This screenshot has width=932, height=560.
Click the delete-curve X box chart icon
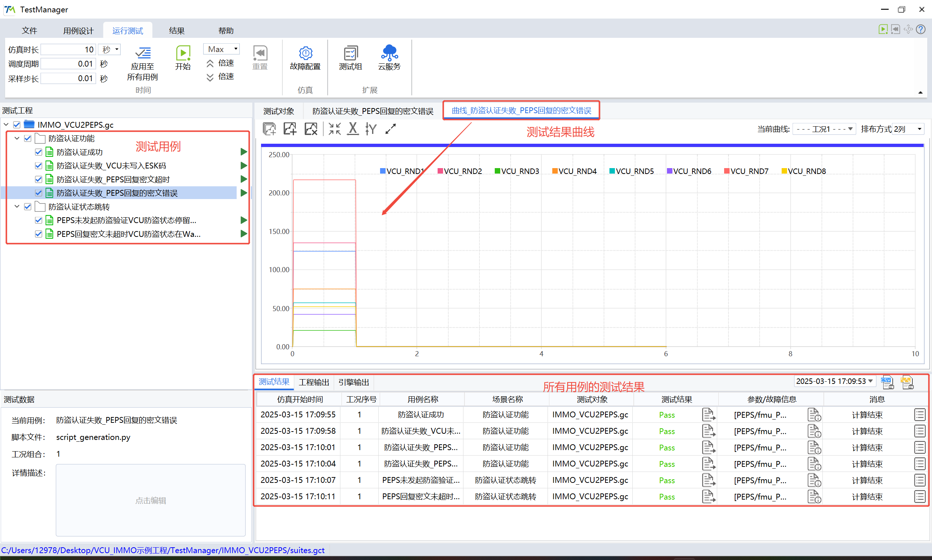point(311,129)
